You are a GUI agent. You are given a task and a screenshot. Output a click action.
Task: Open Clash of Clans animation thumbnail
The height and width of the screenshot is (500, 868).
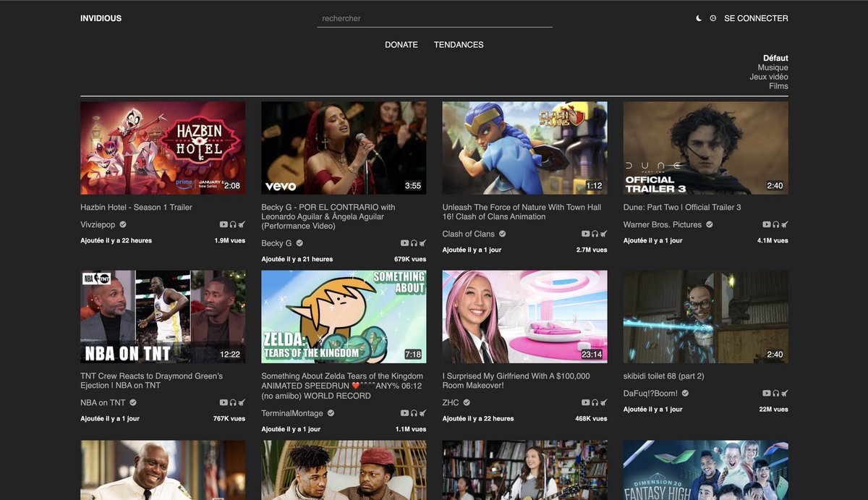(524, 148)
